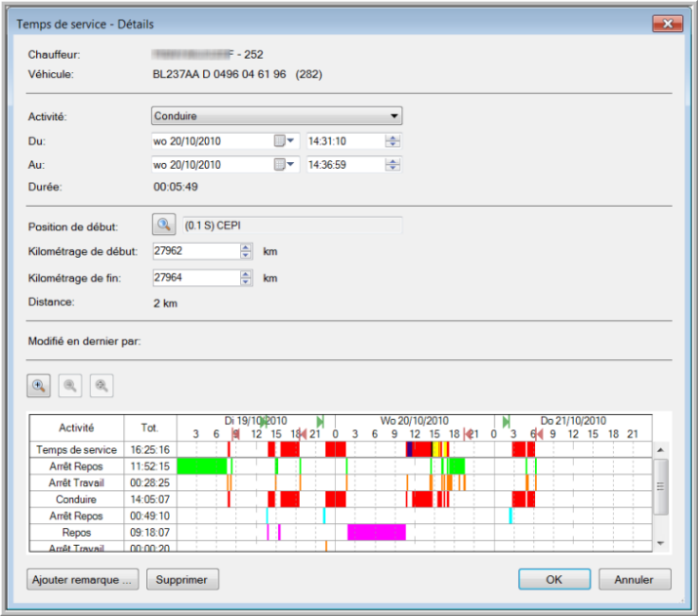
Task: Click the Kilométrage de début spinner arrows
Action: point(246,251)
